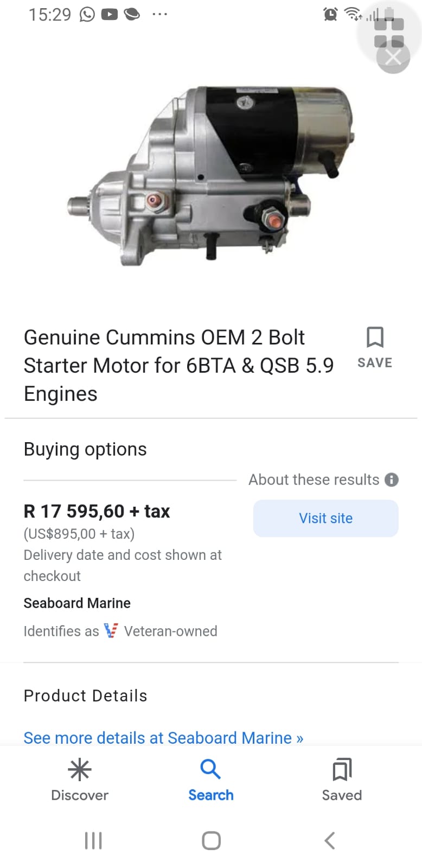Tap the floating grid apps icon
422x868 pixels.
click(389, 31)
